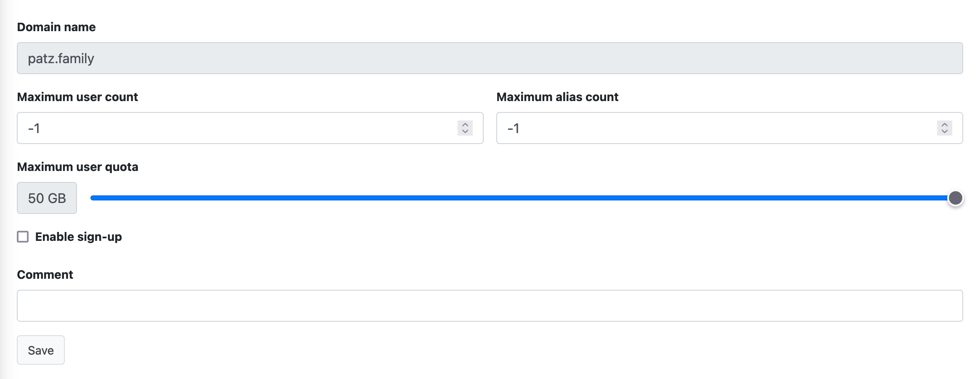Click the Maximum alias count stepper up arrow
Screen dimensions: 980x379
coord(945,123)
